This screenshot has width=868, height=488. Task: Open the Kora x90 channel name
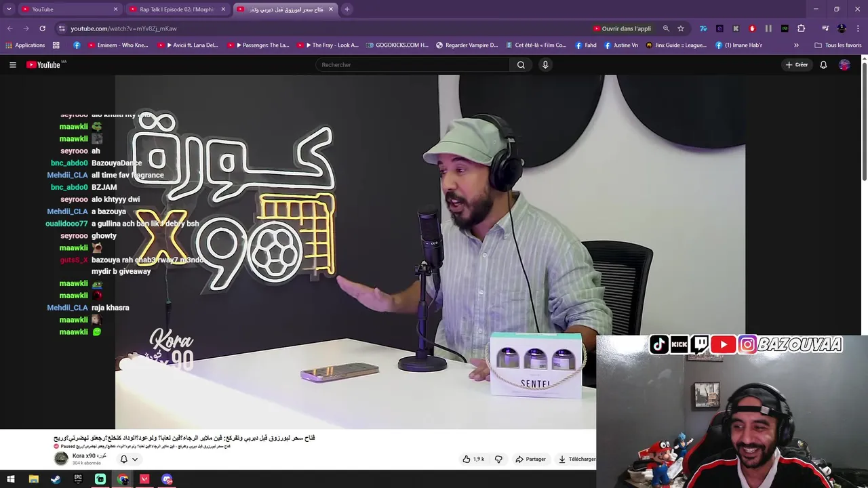tap(89, 456)
